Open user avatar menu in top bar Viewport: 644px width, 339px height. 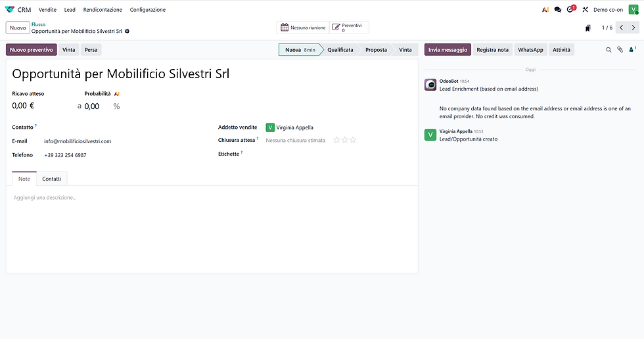click(x=633, y=9)
